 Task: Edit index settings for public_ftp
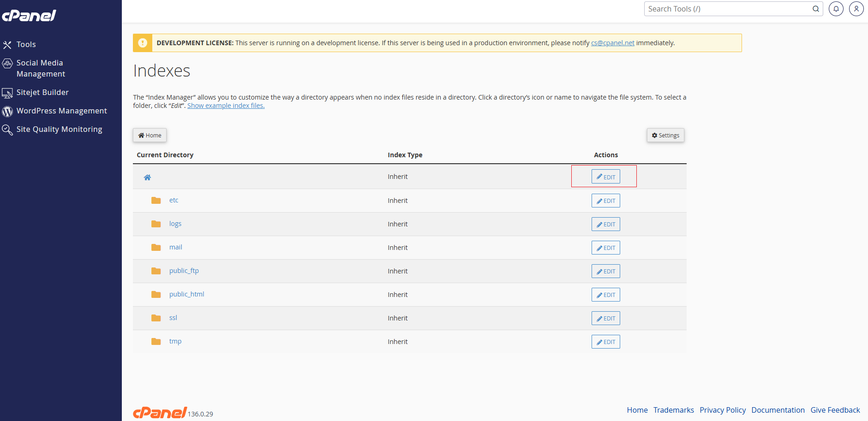point(605,271)
